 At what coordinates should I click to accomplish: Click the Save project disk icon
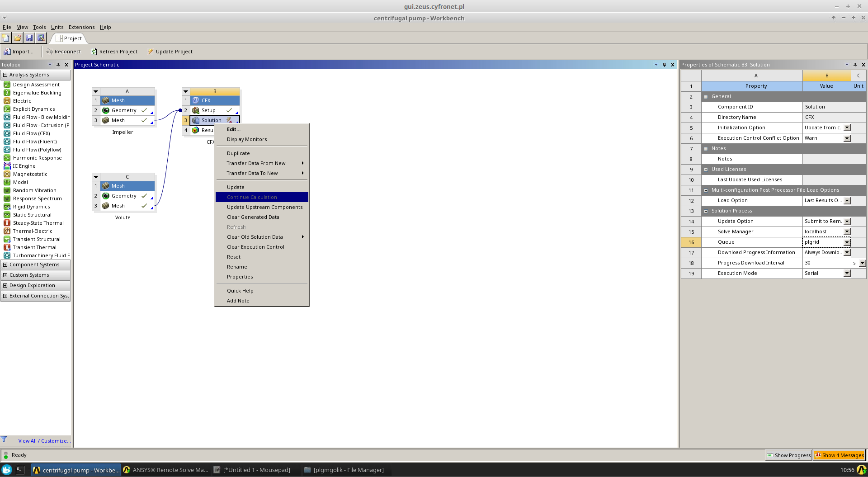tap(29, 38)
